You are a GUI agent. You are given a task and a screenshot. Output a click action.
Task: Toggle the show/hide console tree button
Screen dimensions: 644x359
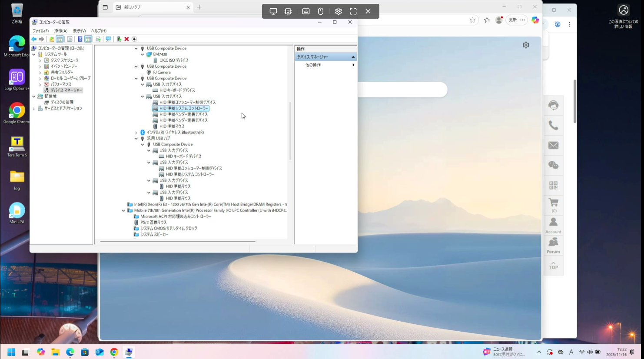(60, 39)
